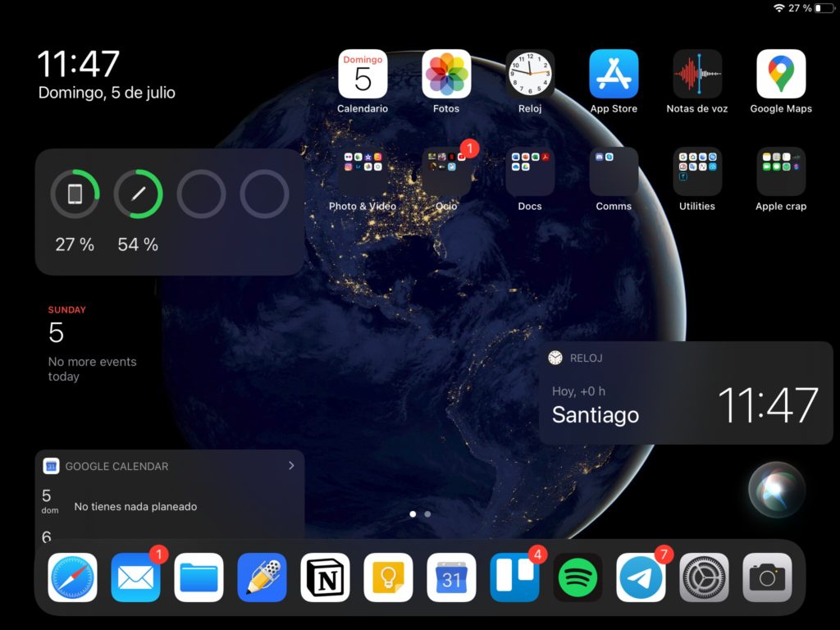The image size is (840, 630).
Task: Open the App Store
Action: click(x=613, y=75)
